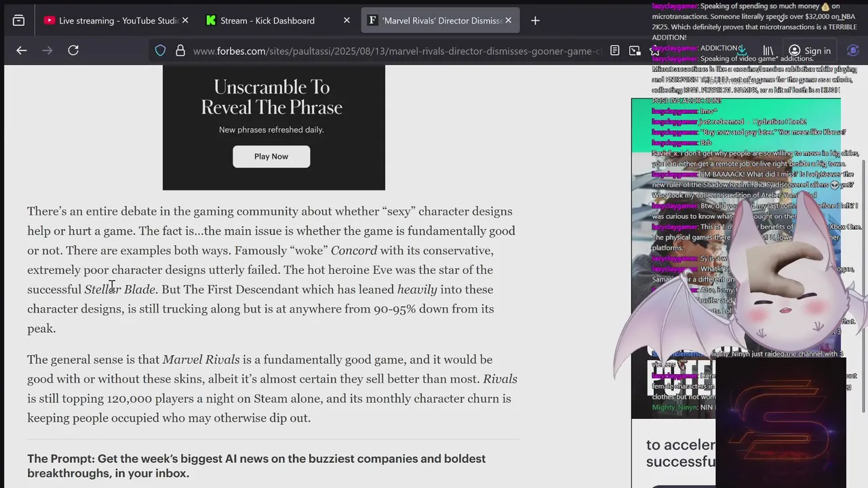The image size is (868, 488).
Task: Click 'Unscramble To Reveal The Phrase' ad heading
Action: [x=271, y=97]
